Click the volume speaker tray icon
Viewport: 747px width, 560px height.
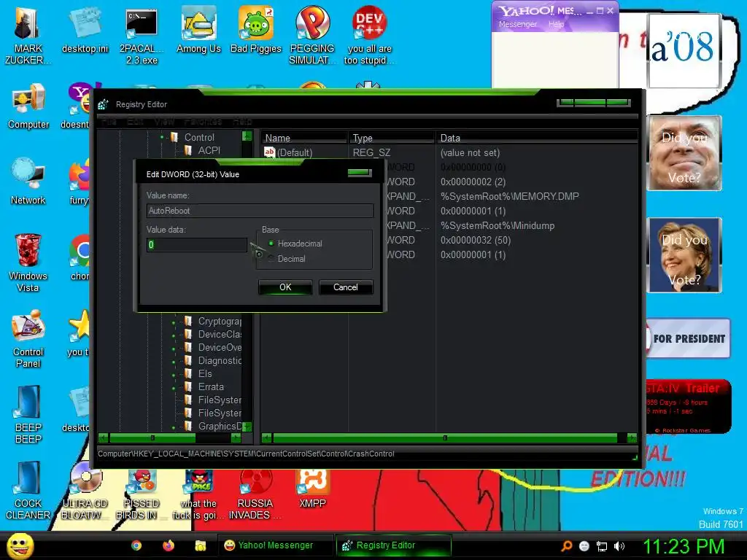619,546
